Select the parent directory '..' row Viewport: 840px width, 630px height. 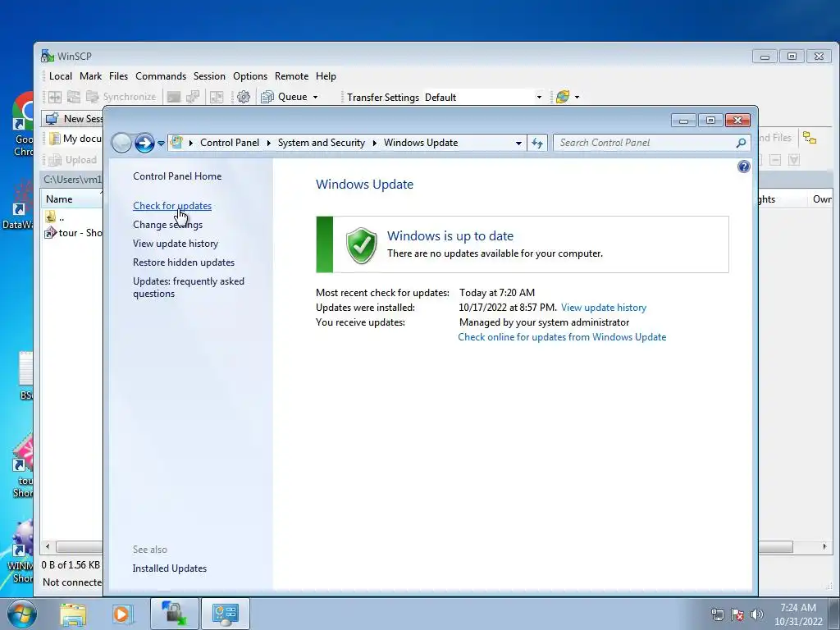(x=55, y=217)
